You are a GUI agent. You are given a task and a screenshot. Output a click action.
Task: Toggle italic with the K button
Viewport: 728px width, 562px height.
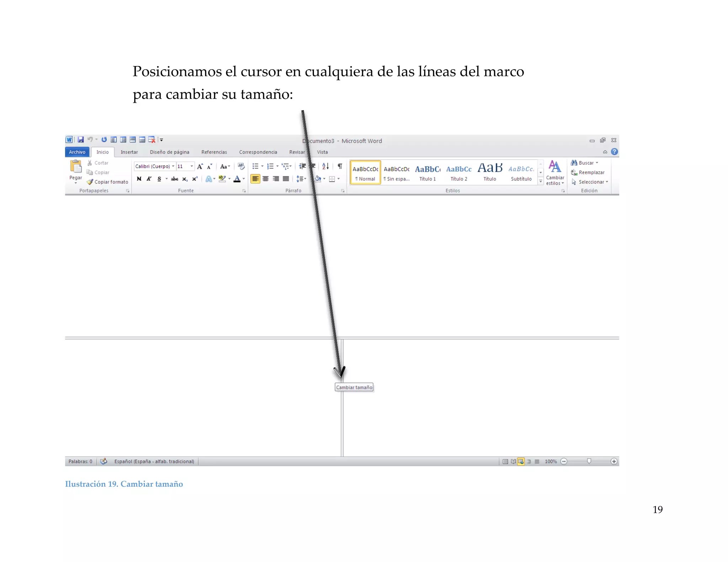149,179
